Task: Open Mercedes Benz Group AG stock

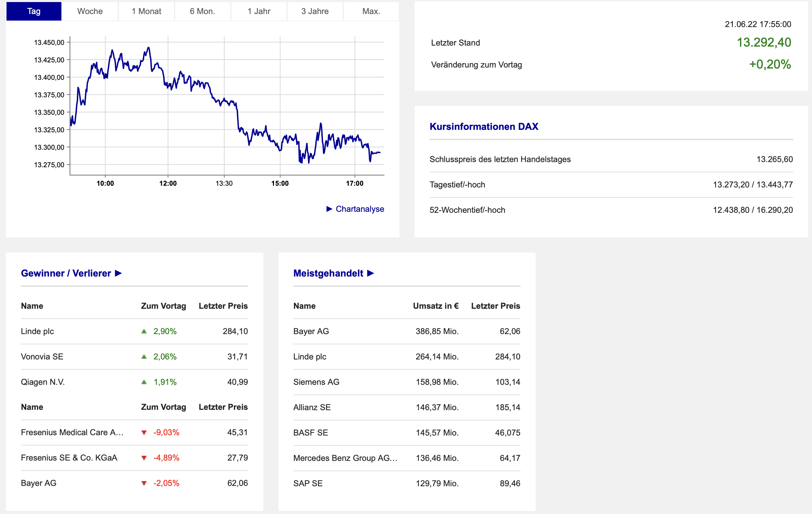Action: tap(345, 458)
